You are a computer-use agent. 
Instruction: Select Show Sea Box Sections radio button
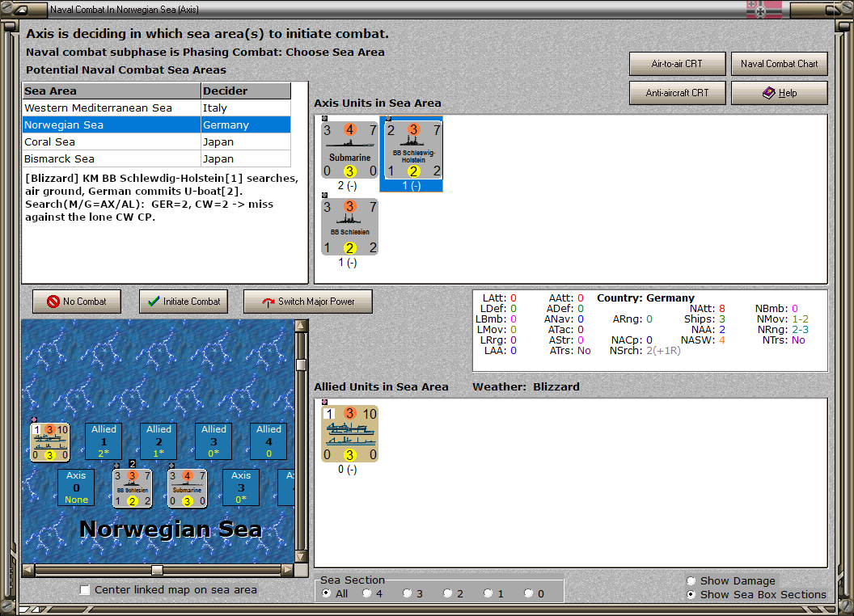(691, 594)
